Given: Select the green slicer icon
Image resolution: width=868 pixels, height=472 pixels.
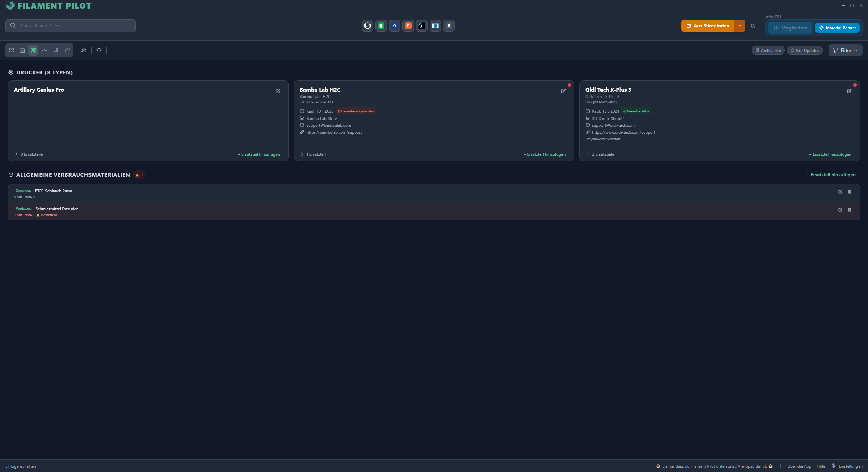Looking at the screenshot, I should 381,26.
